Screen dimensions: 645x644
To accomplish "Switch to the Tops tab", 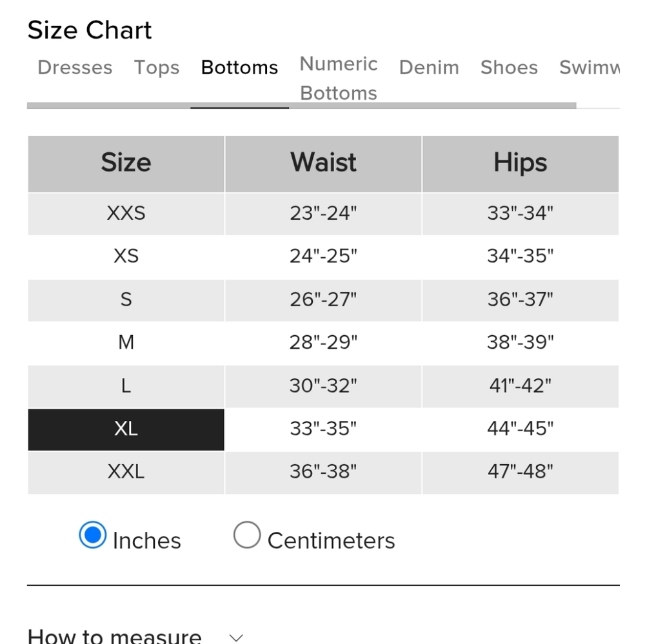I will 157,67.
